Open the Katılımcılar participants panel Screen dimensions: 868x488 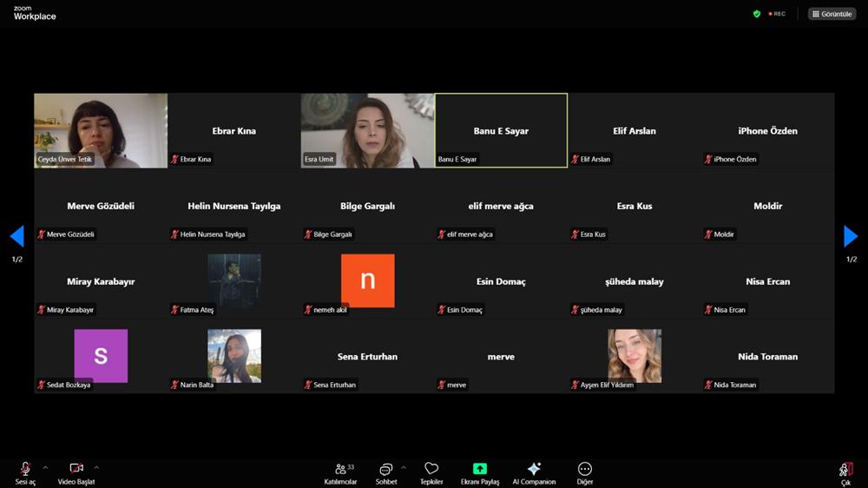pyautogui.click(x=340, y=469)
